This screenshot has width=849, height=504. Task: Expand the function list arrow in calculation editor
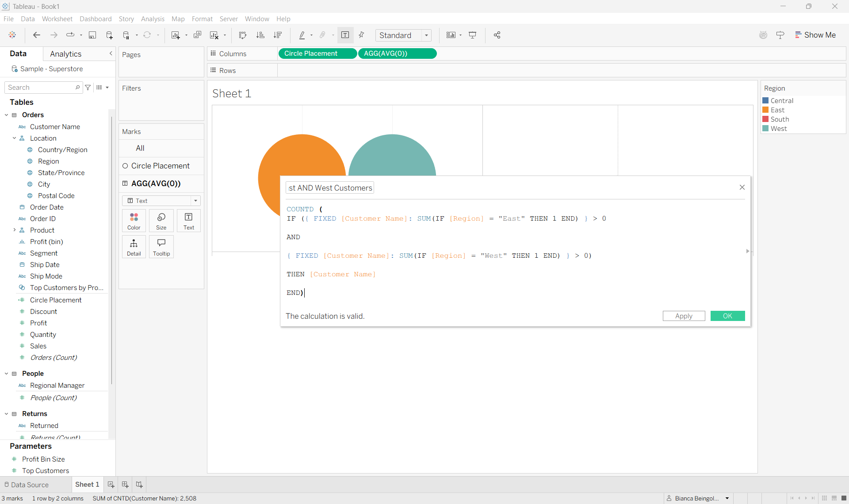(748, 251)
